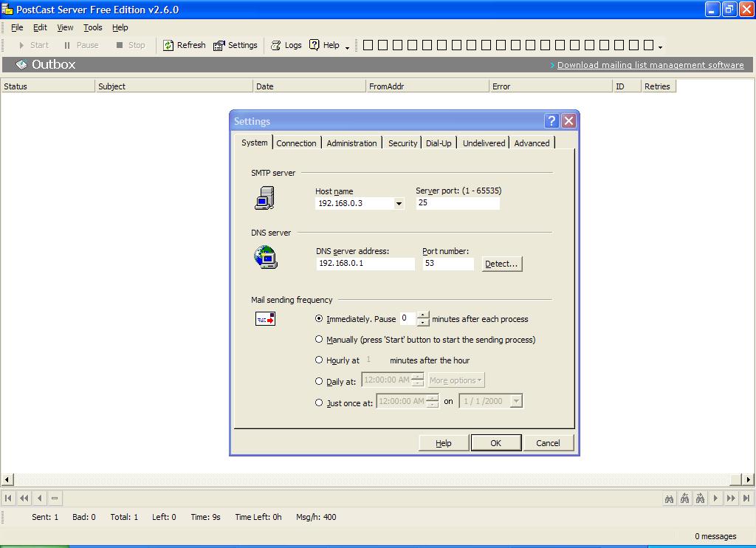Adjust the Daily at time spinner
This screenshot has height=548, width=756.
coord(418,380)
